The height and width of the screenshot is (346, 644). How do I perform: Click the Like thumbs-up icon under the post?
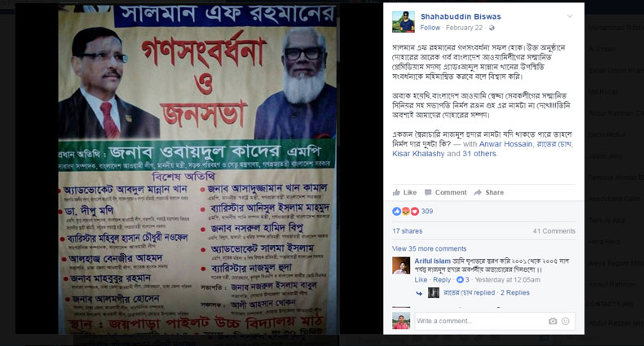pos(396,192)
